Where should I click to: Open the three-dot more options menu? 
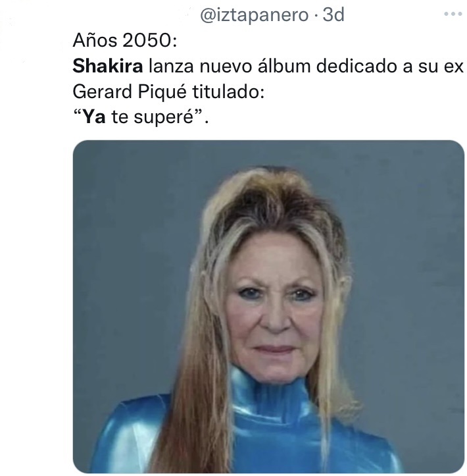[x=453, y=14]
